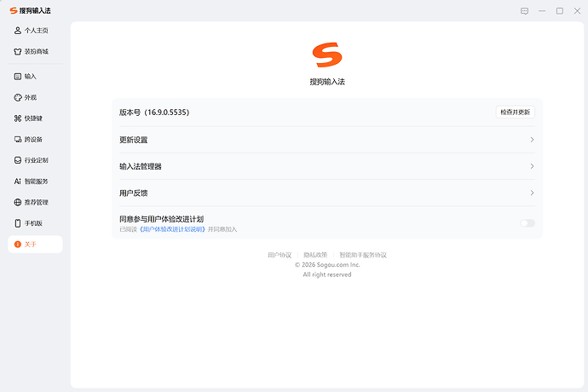Click the 搜狗输入法 title under logo
588x392 pixels.
327,82
